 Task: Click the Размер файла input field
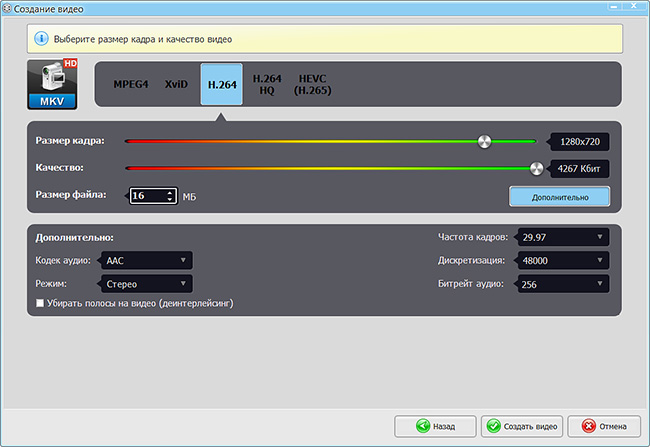[148, 196]
